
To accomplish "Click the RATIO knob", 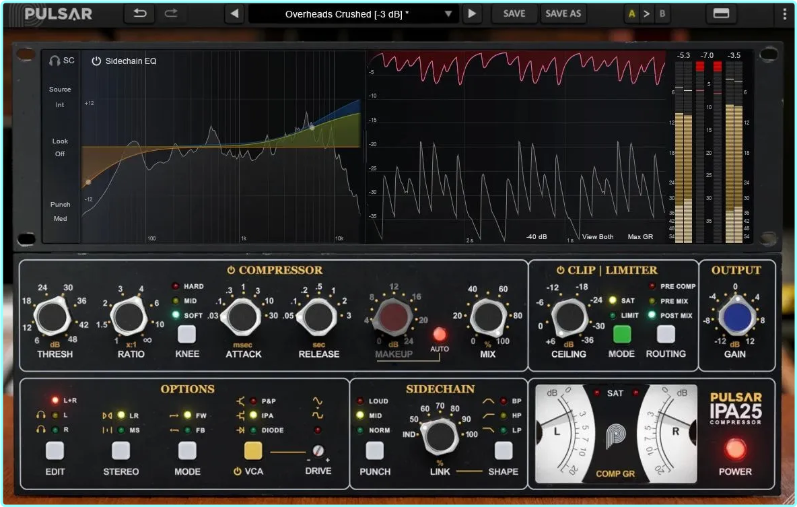I will coord(129,317).
